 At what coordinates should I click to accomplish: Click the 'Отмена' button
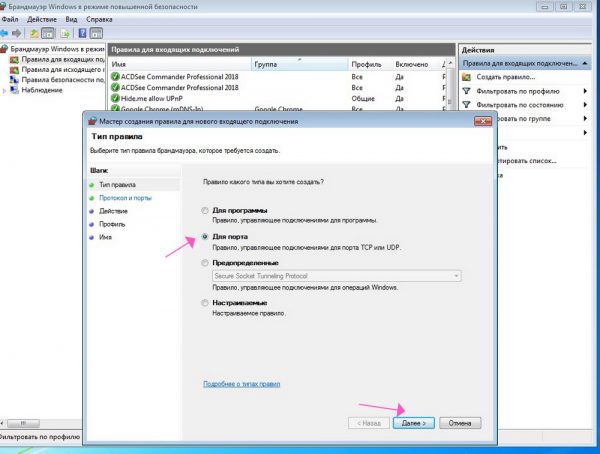[x=460, y=423]
